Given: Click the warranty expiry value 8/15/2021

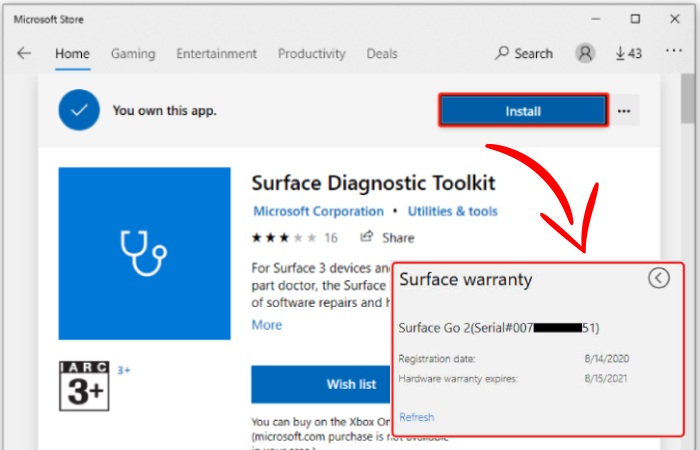Looking at the screenshot, I should pyautogui.click(x=606, y=379).
